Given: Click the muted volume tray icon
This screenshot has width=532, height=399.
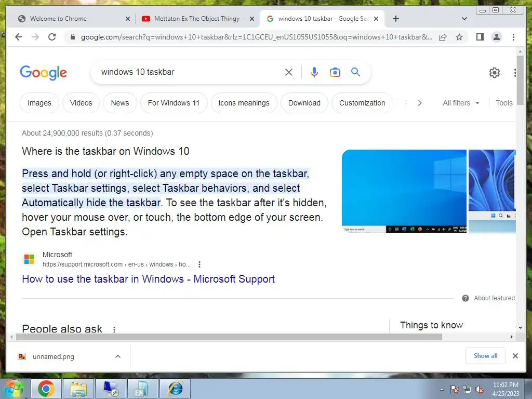Looking at the screenshot, I should pos(480,390).
